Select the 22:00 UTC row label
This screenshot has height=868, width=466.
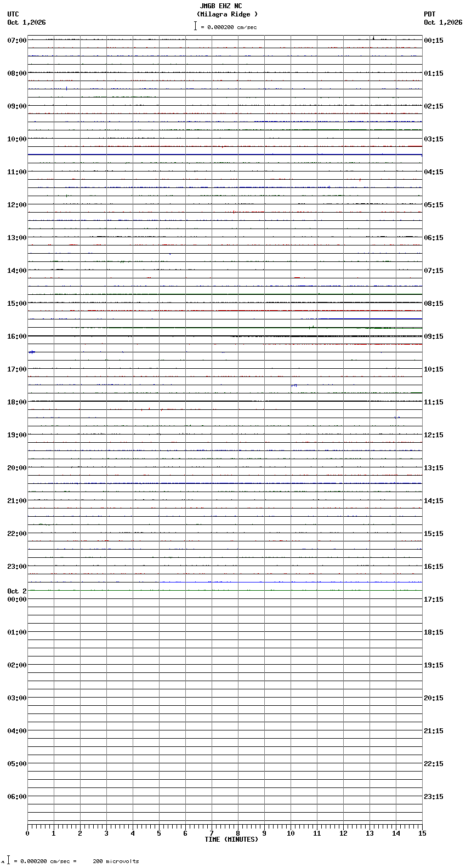coord(17,534)
